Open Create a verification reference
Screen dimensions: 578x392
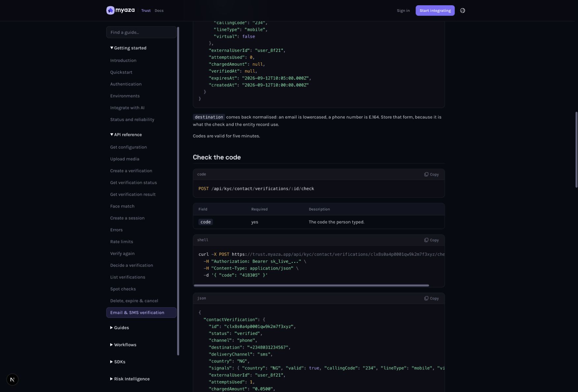(131, 171)
